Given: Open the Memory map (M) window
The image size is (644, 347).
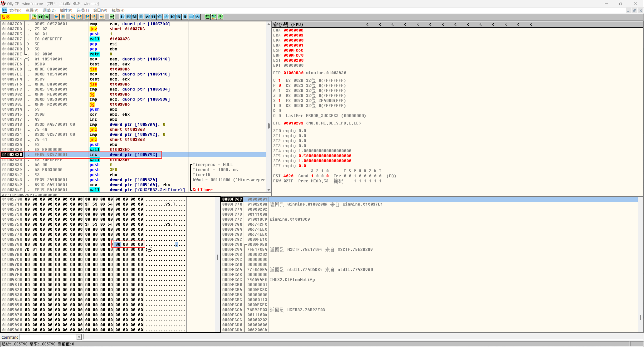Looking at the screenshot, I should 135,17.
